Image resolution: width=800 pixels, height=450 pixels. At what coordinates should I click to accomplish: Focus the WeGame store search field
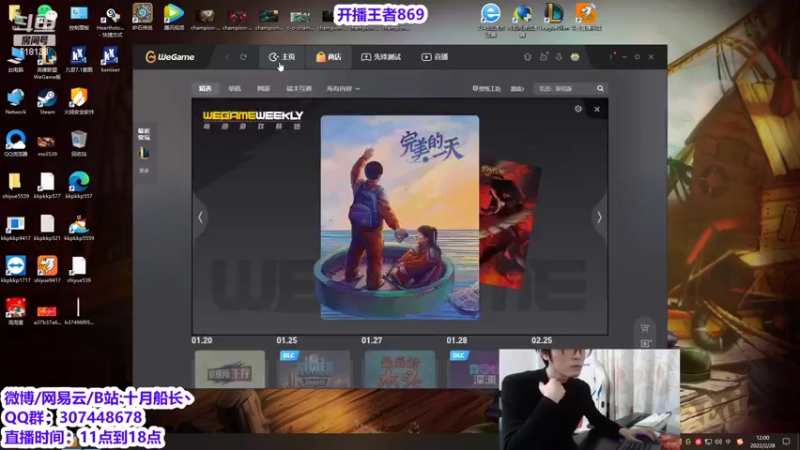(565, 88)
